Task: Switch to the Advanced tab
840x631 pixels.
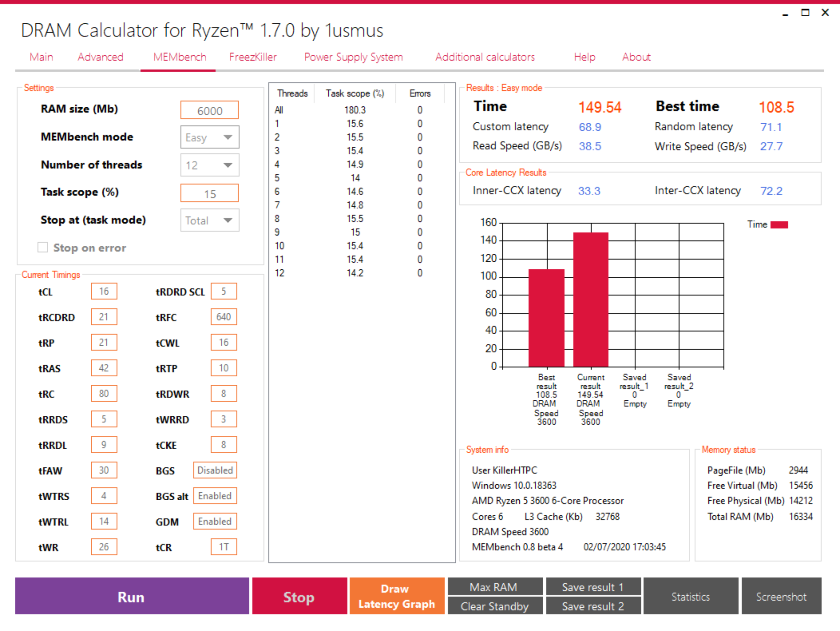Action: coord(100,57)
